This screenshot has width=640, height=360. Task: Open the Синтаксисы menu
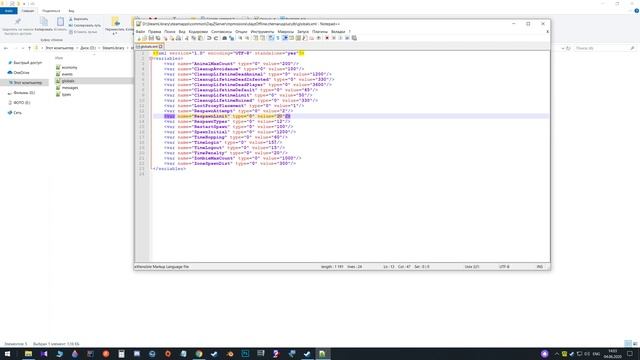[221, 31]
